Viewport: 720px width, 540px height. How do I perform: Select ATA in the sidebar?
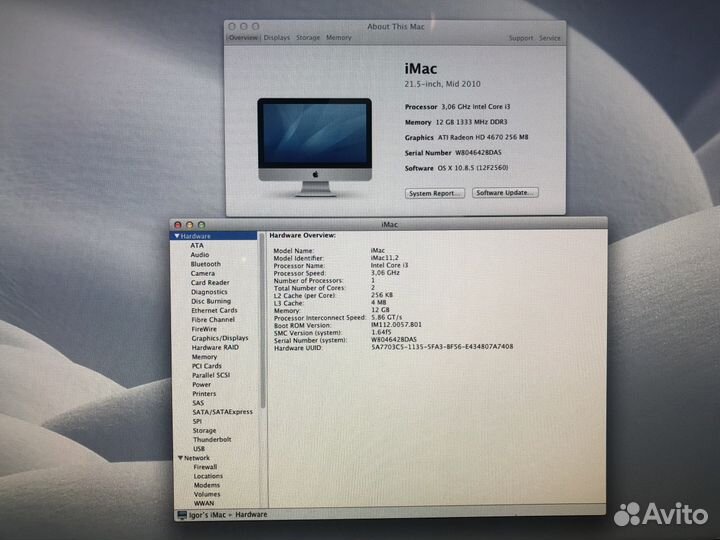(197, 246)
